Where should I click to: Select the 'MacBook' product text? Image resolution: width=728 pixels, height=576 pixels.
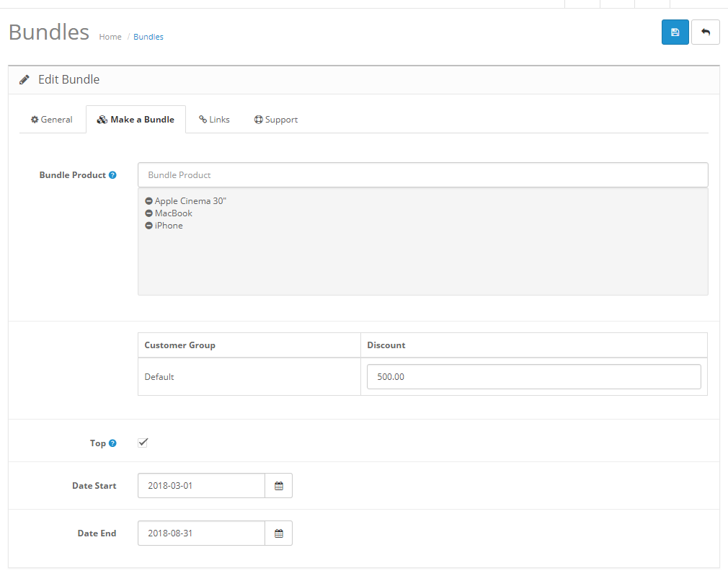[173, 213]
